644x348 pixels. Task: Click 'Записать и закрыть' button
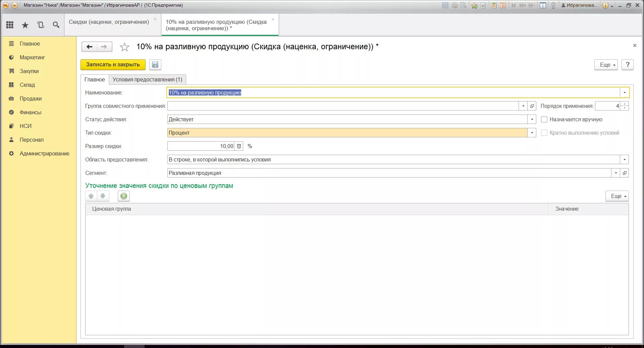[113, 65]
